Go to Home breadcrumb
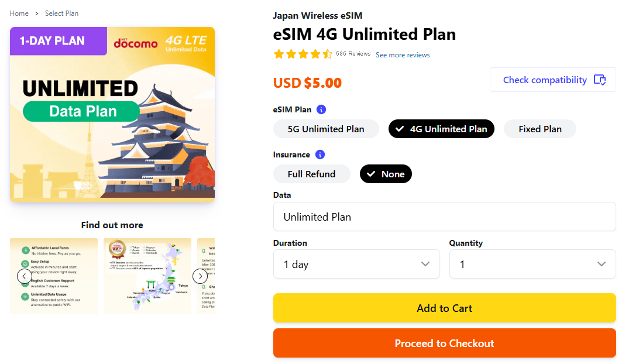 tap(19, 13)
